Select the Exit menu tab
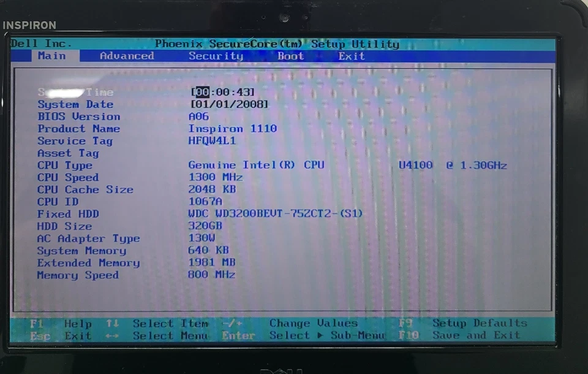This screenshot has height=374, width=588. click(x=352, y=56)
